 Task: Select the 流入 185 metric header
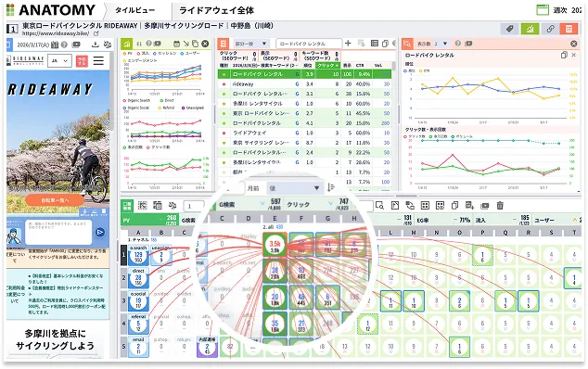[x=502, y=220]
